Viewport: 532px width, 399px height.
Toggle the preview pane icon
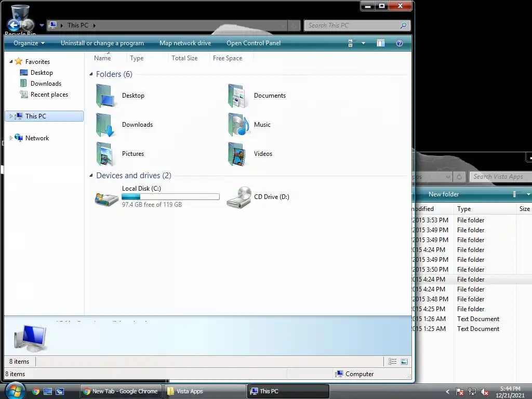(381, 43)
